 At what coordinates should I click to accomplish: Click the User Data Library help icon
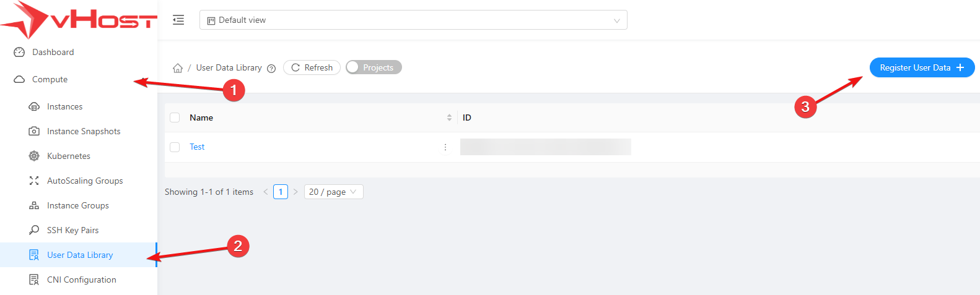[x=271, y=69]
